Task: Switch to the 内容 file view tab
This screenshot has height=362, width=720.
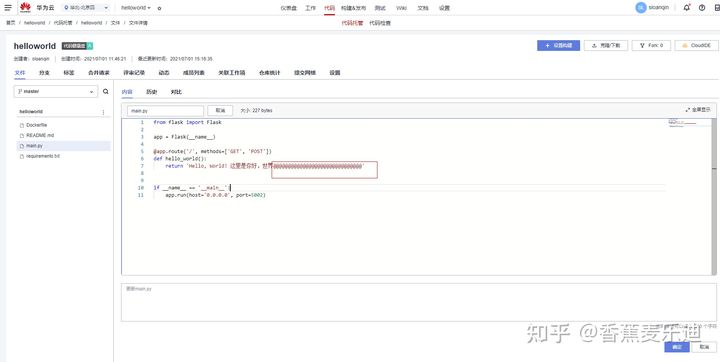Action: tap(127, 92)
